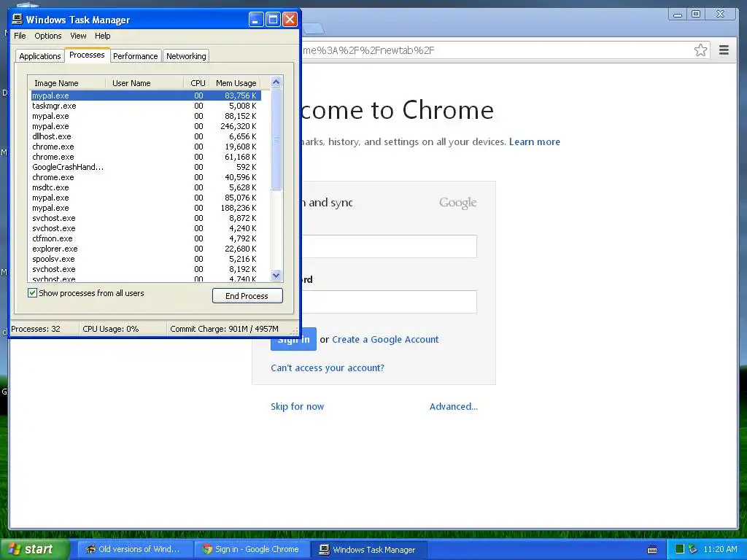Open the Options menu in Task Manager
Screen dimensions: 747x560
(47, 36)
